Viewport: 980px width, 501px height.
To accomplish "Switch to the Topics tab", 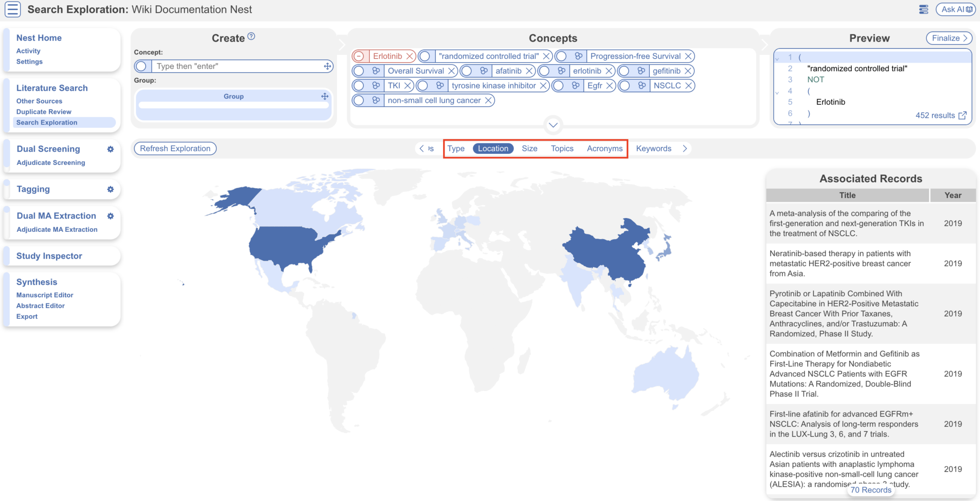I will [561, 148].
